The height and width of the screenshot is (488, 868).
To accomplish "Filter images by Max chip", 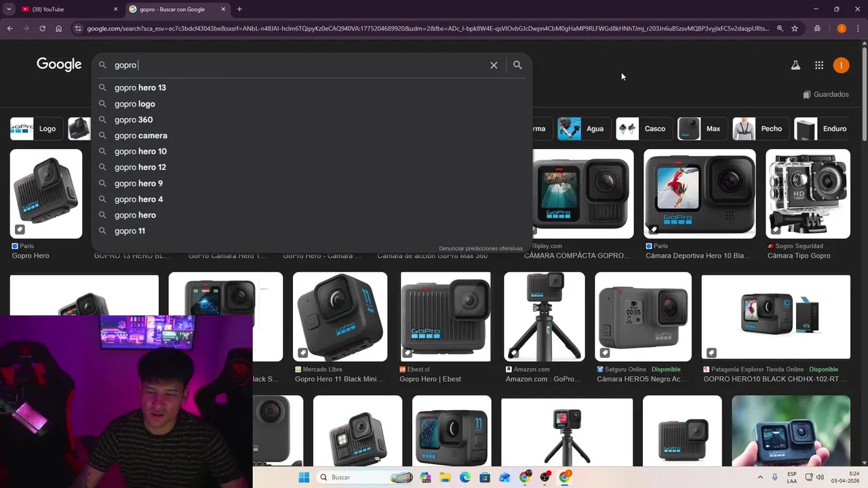I will [x=701, y=128].
